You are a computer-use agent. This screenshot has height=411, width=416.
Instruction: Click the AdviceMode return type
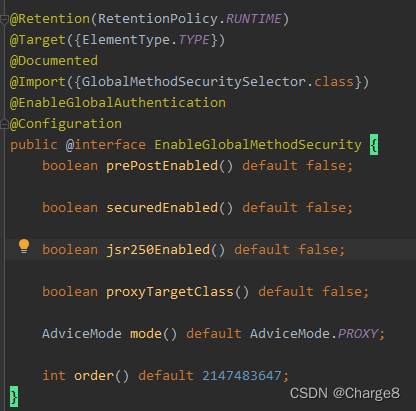click(x=82, y=334)
